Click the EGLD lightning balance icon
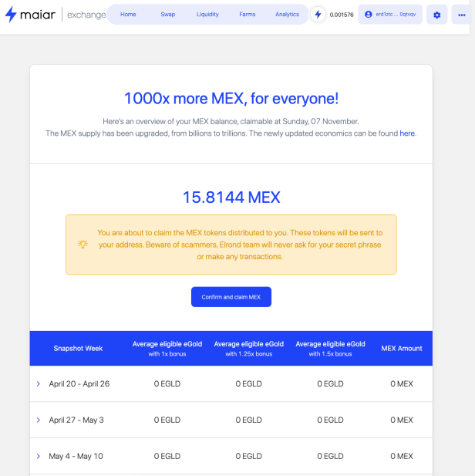This screenshot has width=475, height=476. point(318,14)
